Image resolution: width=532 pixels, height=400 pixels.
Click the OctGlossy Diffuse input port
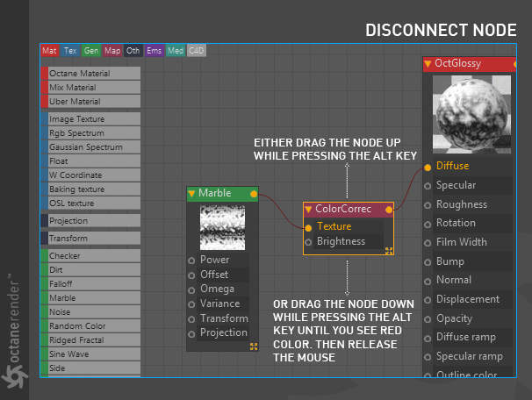[428, 168]
